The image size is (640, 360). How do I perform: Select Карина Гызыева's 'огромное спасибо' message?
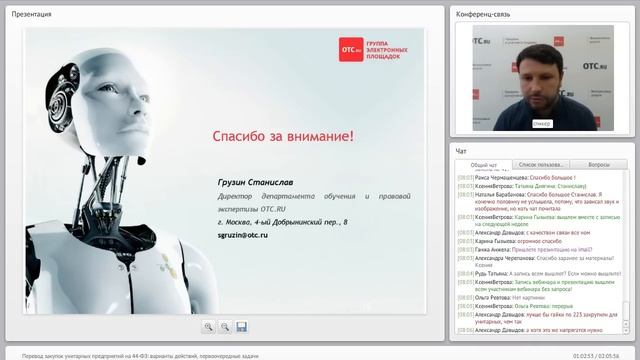coord(509,241)
